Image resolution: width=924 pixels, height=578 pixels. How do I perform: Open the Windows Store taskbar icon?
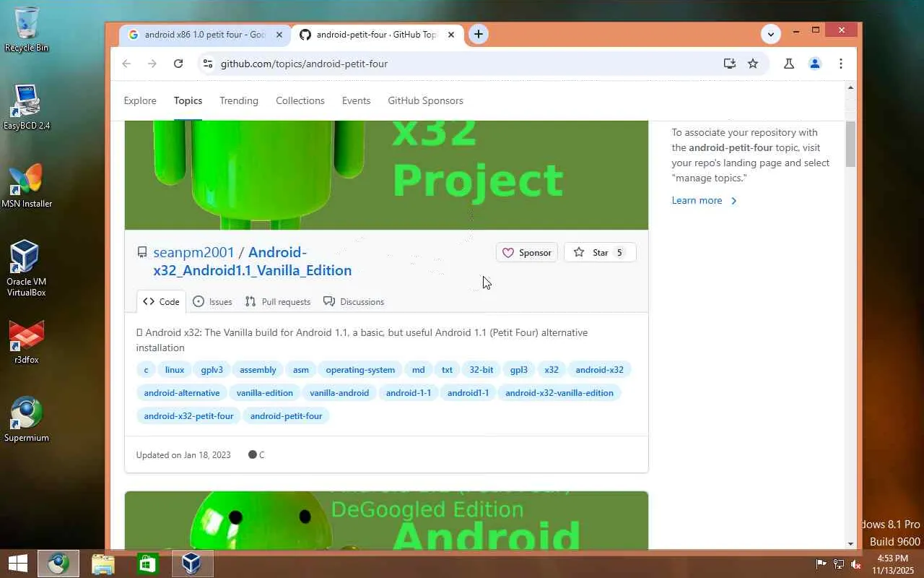click(147, 564)
